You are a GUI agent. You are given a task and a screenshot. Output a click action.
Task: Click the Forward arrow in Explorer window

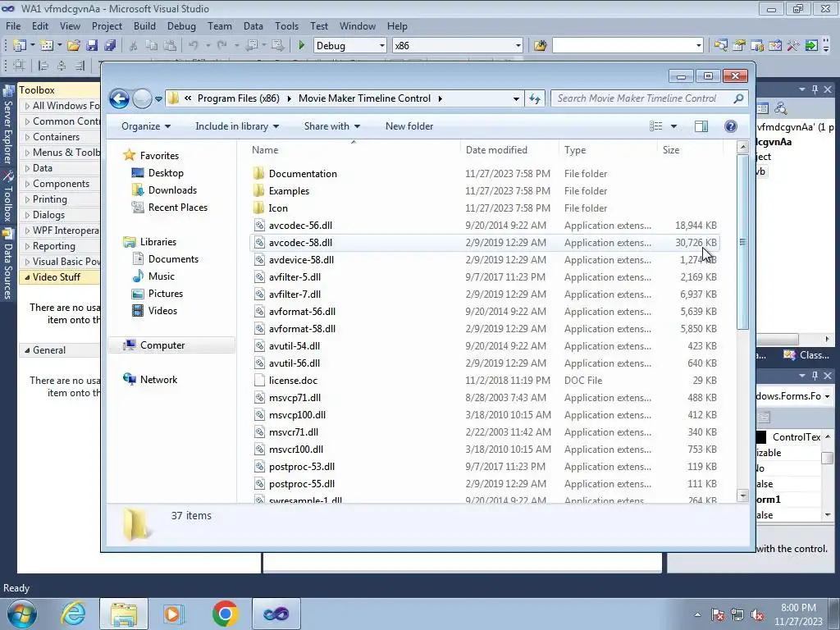click(x=142, y=98)
